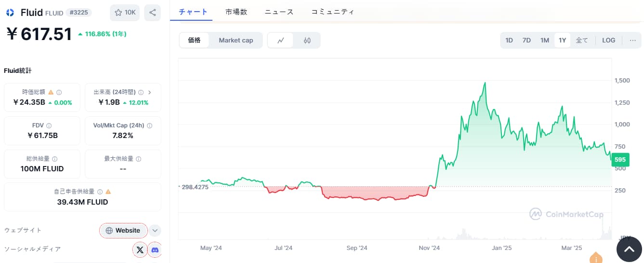The width and height of the screenshot is (644, 263).
Task: Click the 116.86% (1年) change label
Action: click(x=102, y=34)
